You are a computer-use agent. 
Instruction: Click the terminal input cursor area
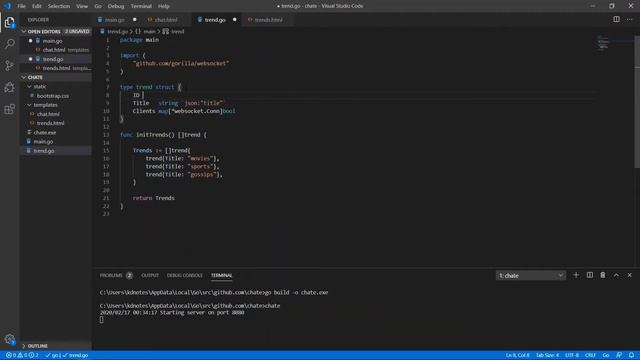(x=101, y=320)
